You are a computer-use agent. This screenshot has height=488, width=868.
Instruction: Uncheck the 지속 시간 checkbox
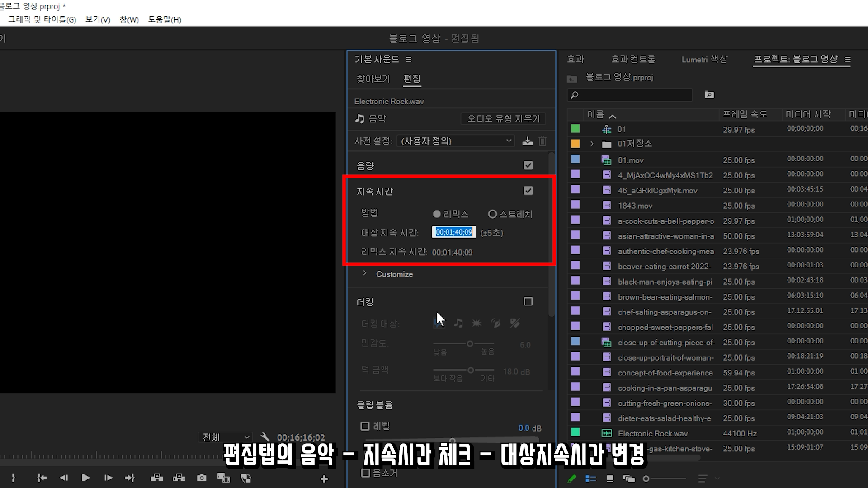[528, 191]
